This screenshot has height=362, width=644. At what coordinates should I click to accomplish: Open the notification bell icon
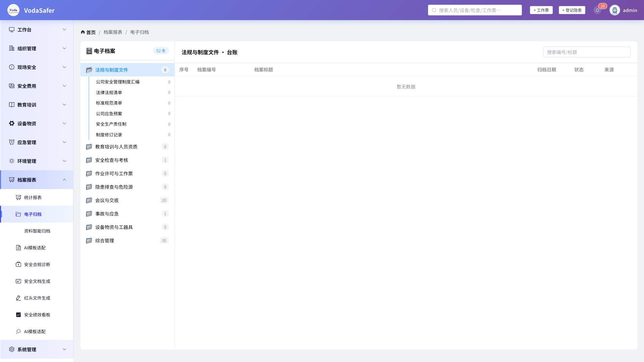click(597, 10)
